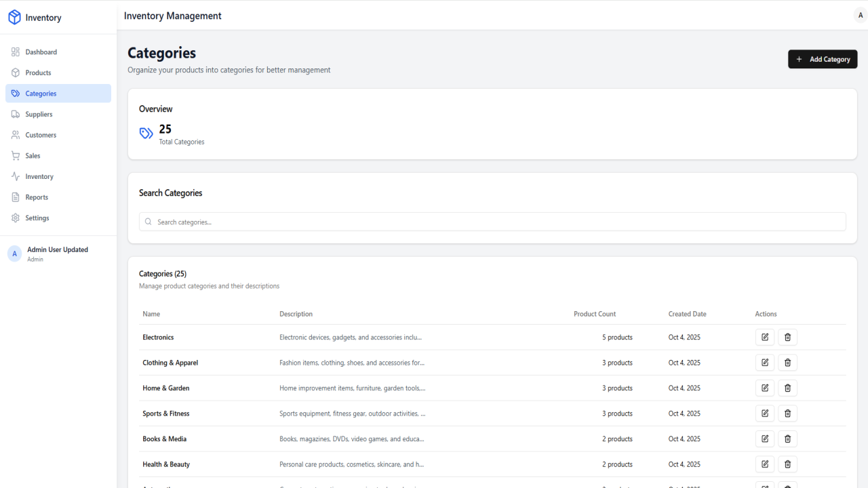Delete the Electronics category
This screenshot has height=488, width=868.
pyautogui.click(x=787, y=337)
